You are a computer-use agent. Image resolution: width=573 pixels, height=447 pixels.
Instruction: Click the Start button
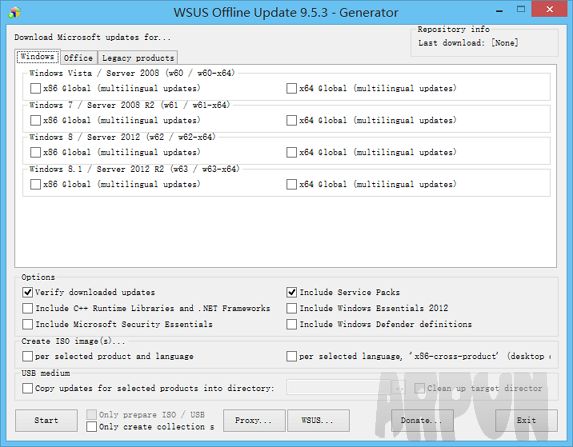point(46,420)
